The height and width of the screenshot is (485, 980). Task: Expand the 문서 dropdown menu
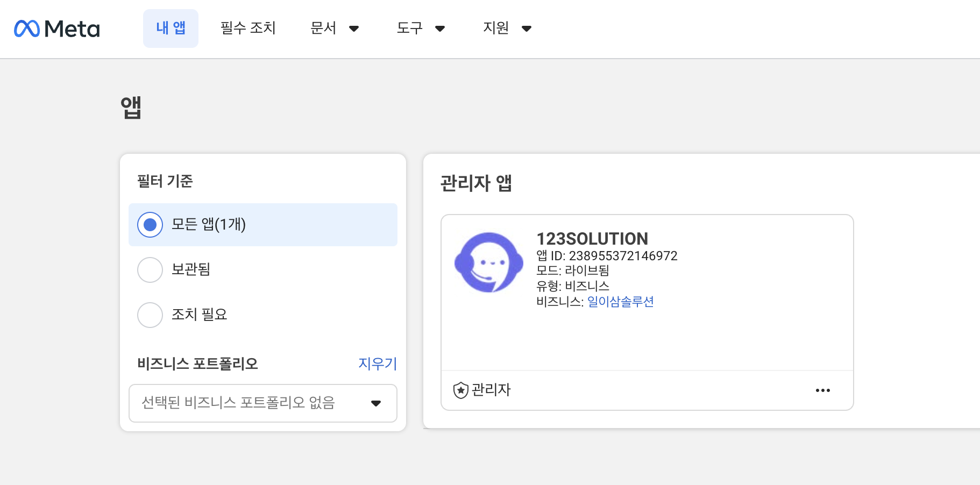click(x=334, y=28)
